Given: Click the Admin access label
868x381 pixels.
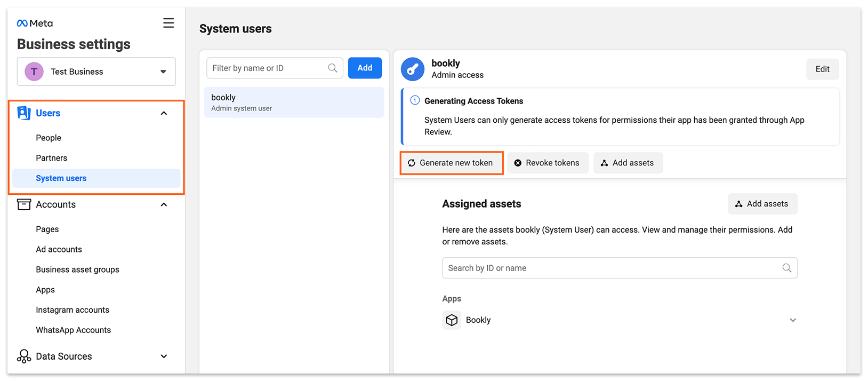Looking at the screenshot, I should tap(457, 75).
